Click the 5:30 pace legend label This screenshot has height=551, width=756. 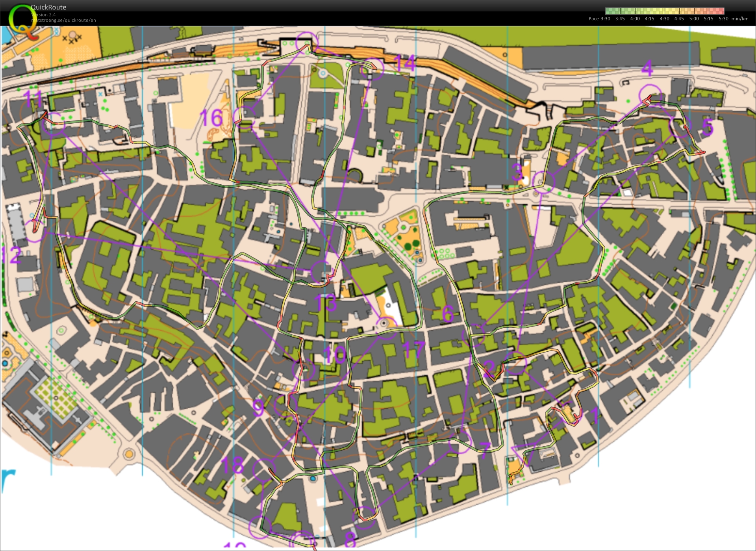[x=724, y=19]
